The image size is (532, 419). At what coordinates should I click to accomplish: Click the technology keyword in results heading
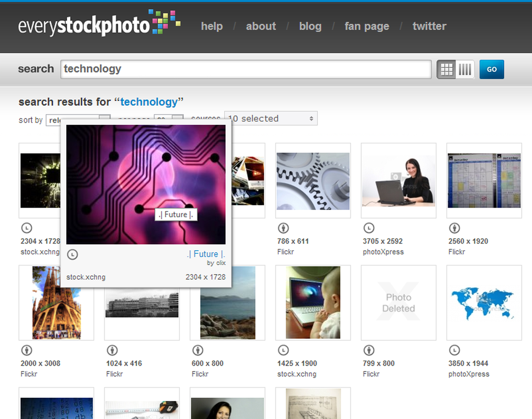[x=149, y=102]
